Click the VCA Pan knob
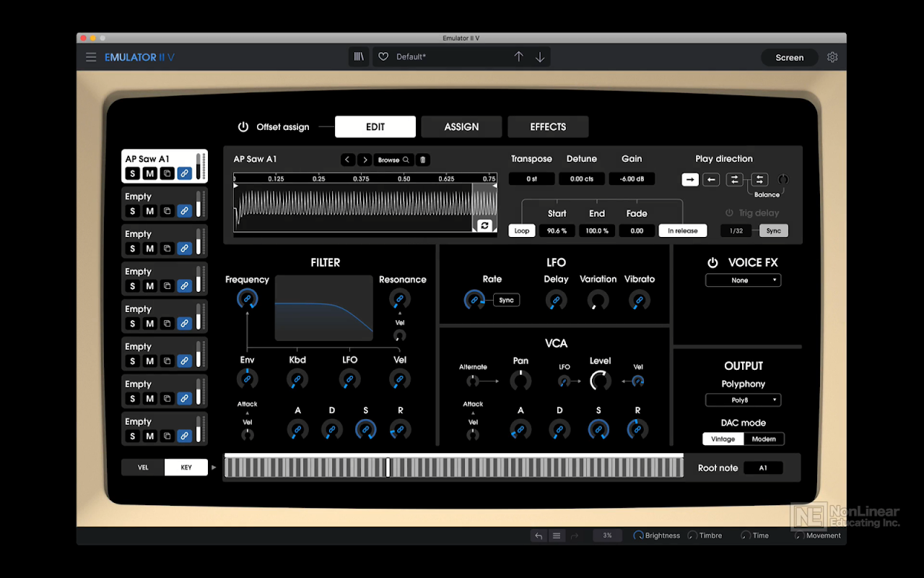The width and height of the screenshot is (924, 578). [520, 381]
